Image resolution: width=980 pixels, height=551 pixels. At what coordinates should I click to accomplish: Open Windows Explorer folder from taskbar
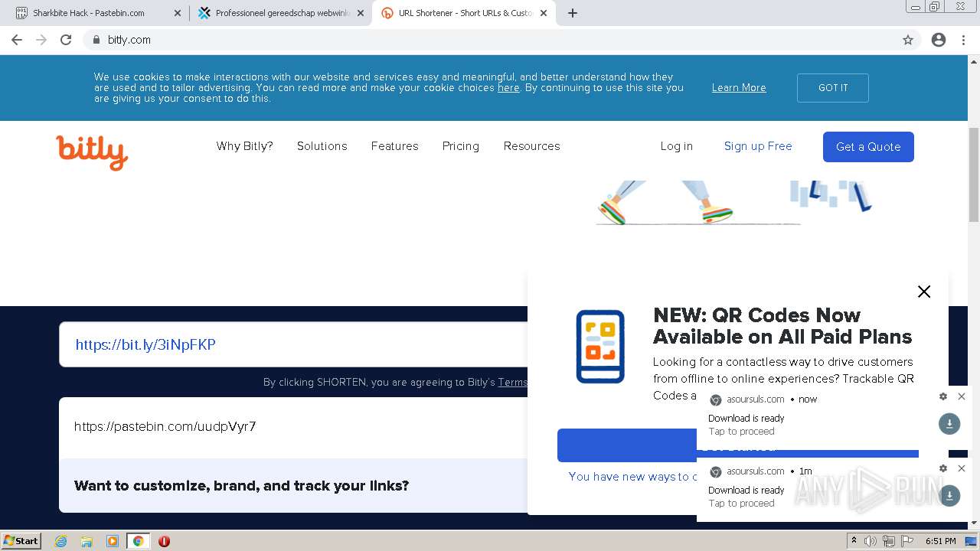coord(87,541)
